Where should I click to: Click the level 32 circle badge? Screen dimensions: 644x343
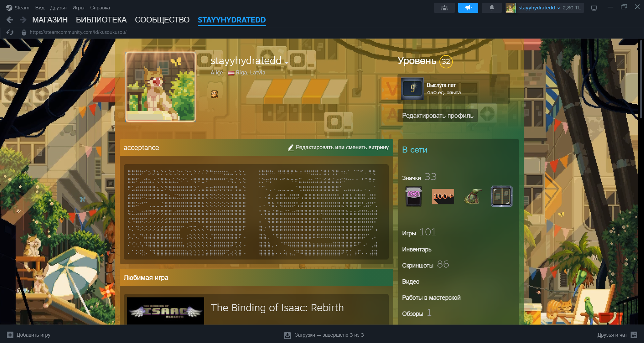coord(446,61)
